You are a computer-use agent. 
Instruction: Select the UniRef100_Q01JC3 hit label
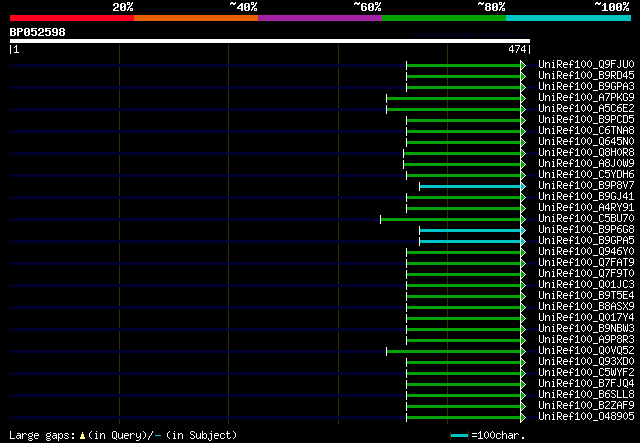586,285
